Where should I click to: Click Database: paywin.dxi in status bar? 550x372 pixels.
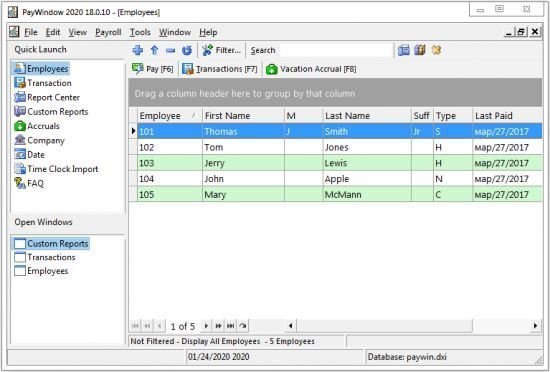tap(407, 357)
